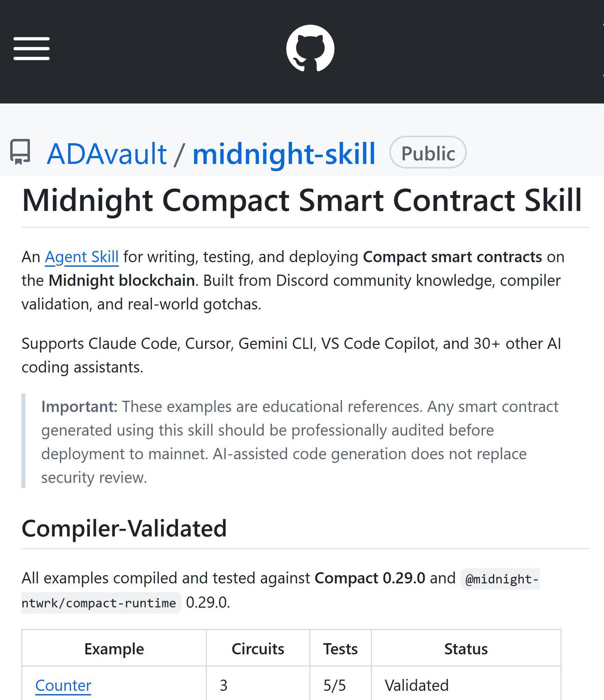The image size is (604, 700).
Task: Click the Circuits column header
Action: 258,649
